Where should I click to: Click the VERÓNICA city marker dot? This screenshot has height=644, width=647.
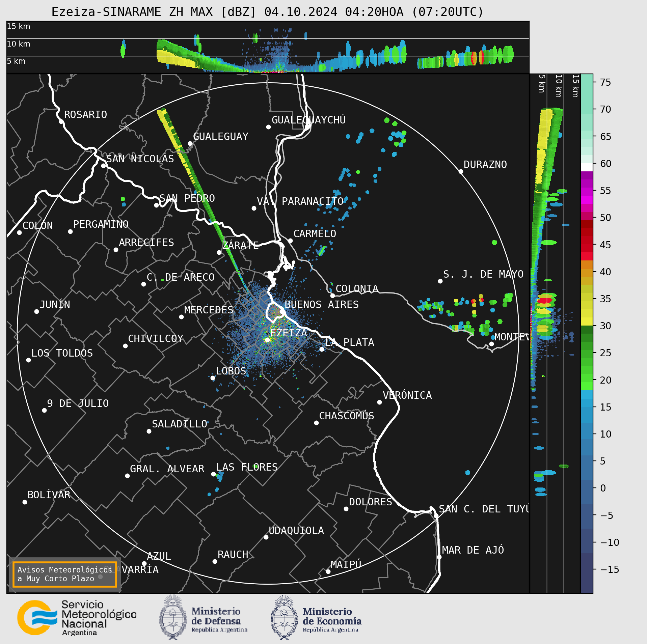379,402
